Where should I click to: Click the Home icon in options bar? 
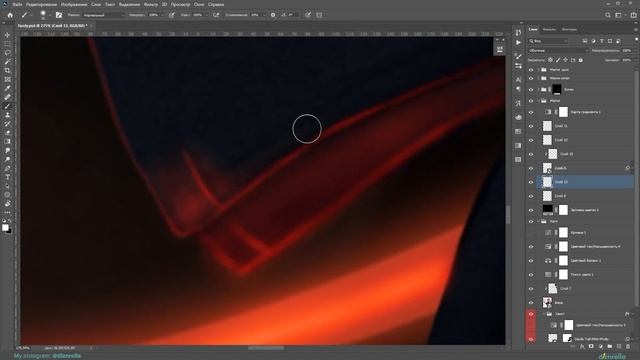coord(10,15)
